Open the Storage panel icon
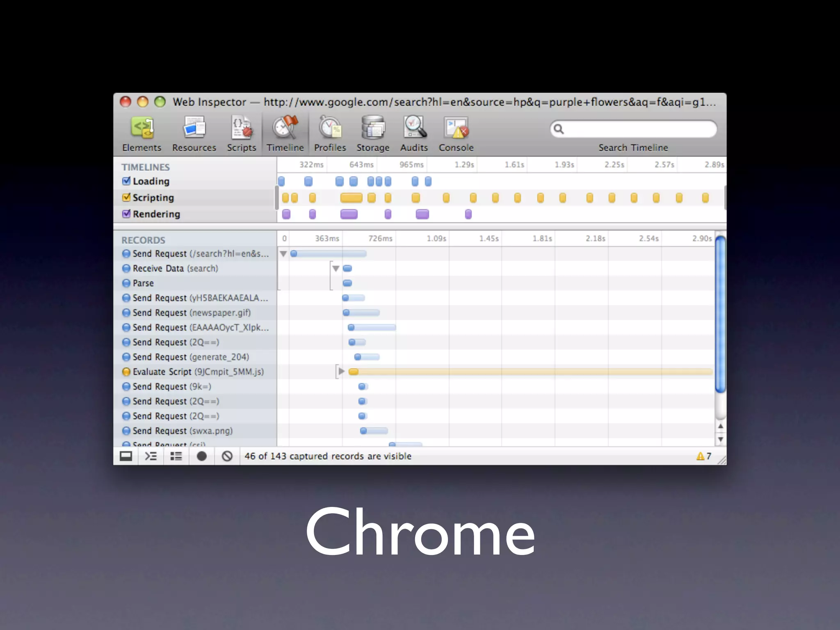 373,128
